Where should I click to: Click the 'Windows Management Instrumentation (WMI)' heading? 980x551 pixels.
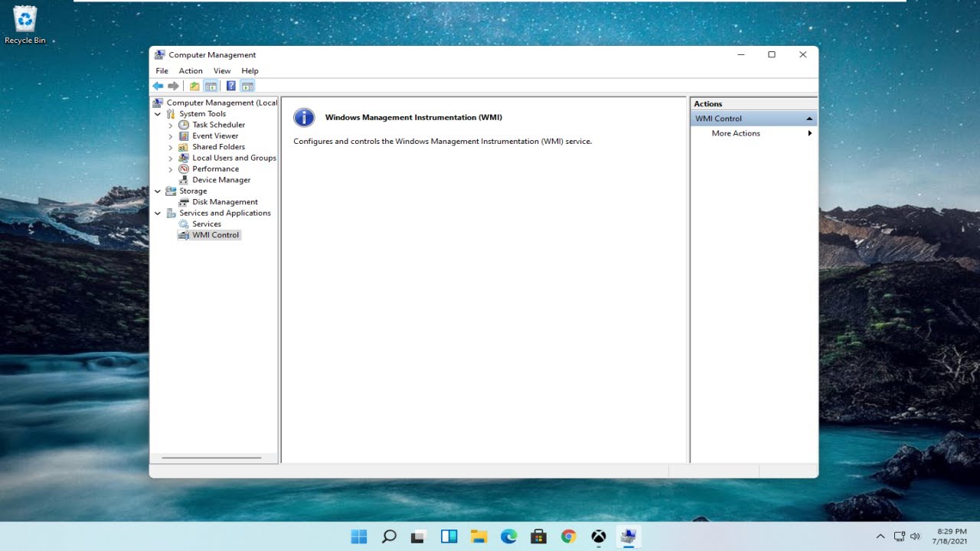tap(413, 118)
